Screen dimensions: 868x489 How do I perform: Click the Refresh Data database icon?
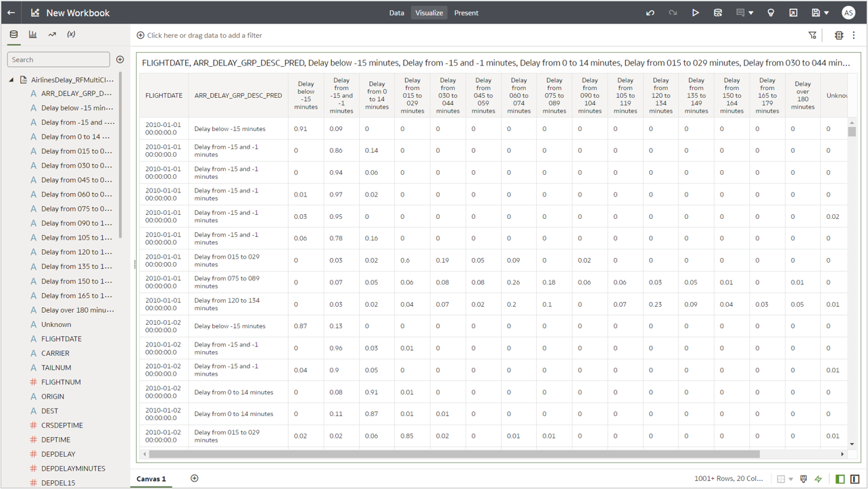[718, 13]
